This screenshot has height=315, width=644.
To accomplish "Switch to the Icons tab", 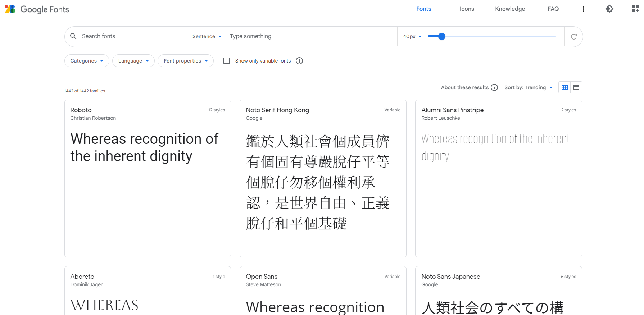I will 467,9.
